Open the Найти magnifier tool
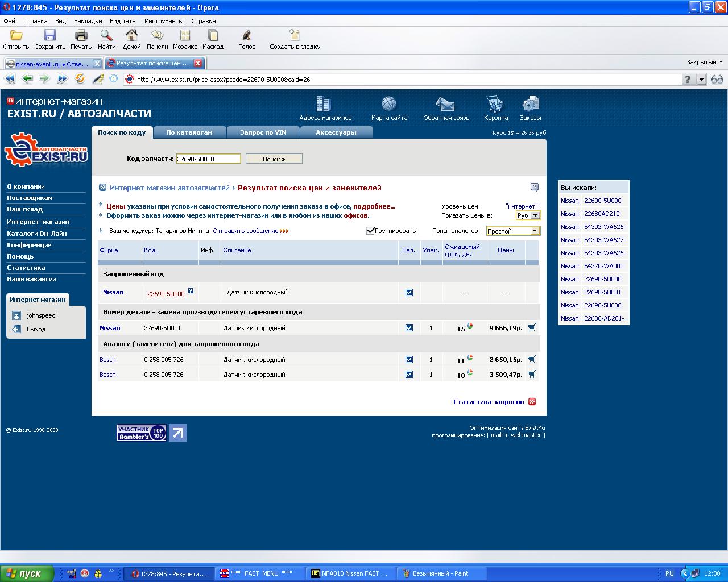This screenshot has width=728, height=582. [106, 35]
